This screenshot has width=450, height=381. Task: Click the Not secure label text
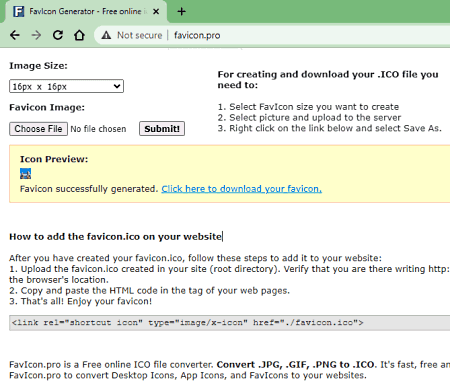point(140,35)
